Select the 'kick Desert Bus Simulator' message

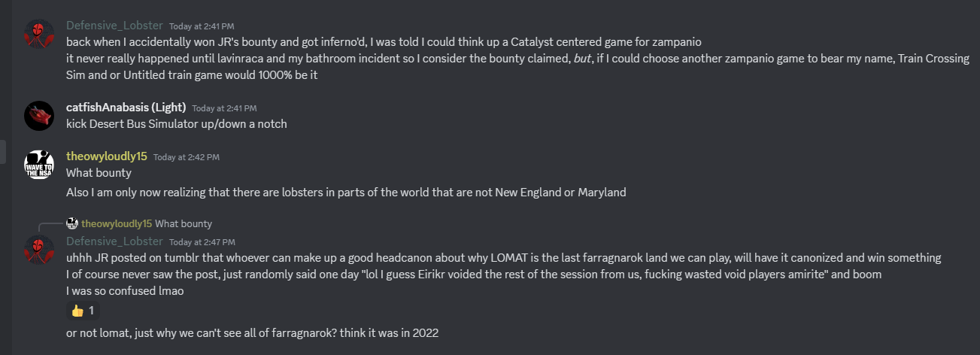[177, 123]
